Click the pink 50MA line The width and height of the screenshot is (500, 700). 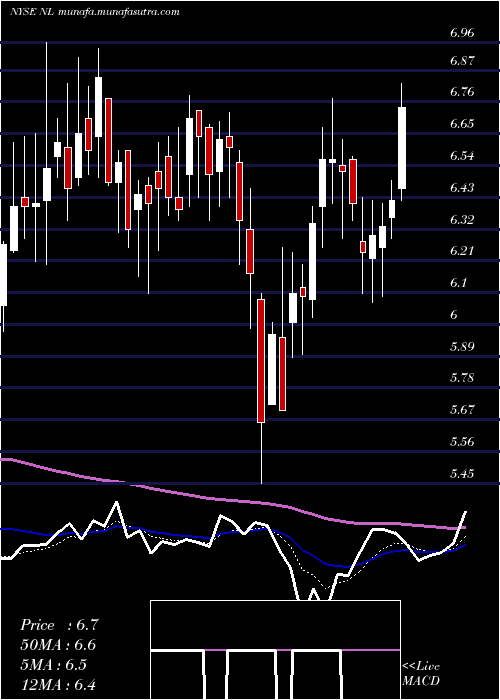pyautogui.click(x=232, y=501)
